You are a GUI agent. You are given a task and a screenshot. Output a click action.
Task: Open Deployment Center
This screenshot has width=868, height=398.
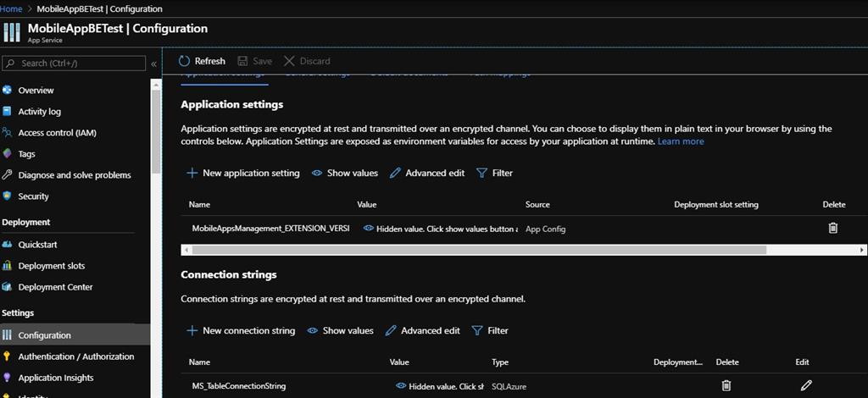(55, 287)
